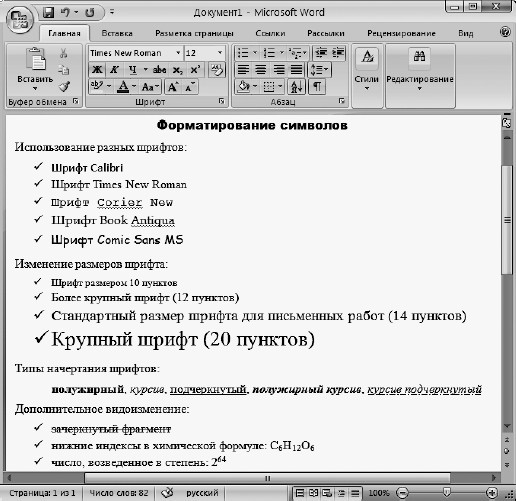Undo the last action
This screenshot has width=516, height=501.
click(65, 13)
